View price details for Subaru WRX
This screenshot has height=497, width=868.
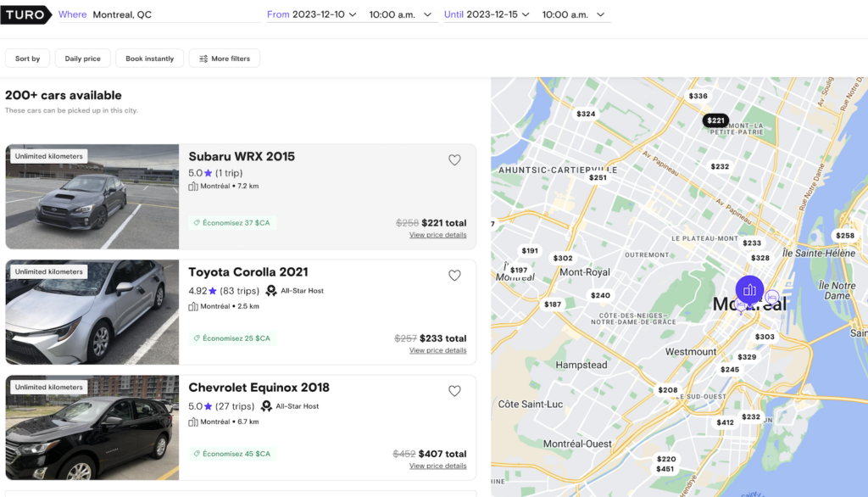pos(437,235)
